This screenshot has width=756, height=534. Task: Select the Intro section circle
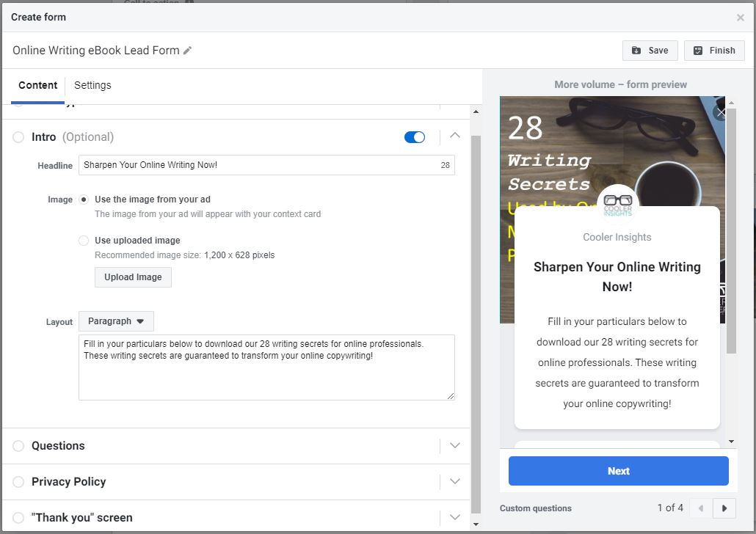(18, 137)
